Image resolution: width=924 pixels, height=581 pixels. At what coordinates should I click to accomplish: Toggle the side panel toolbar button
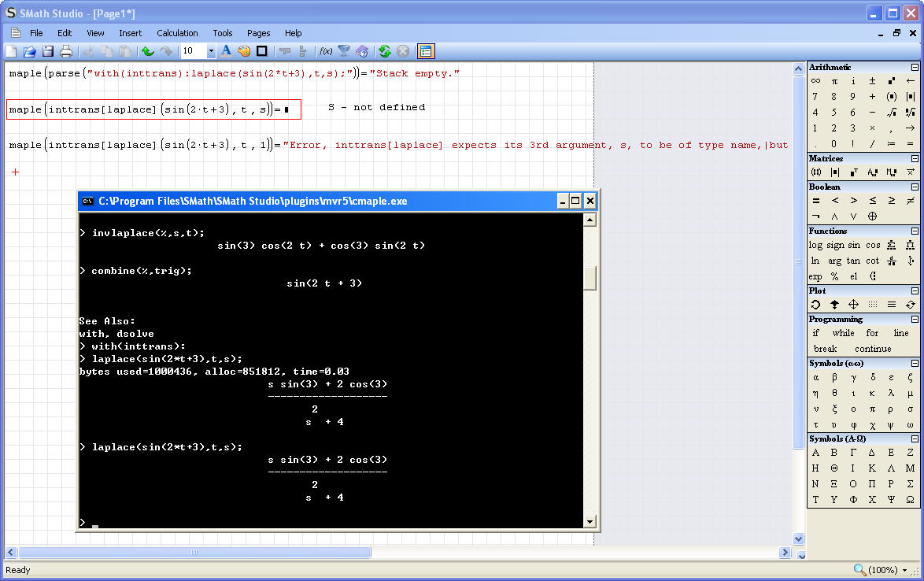pos(426,51)
